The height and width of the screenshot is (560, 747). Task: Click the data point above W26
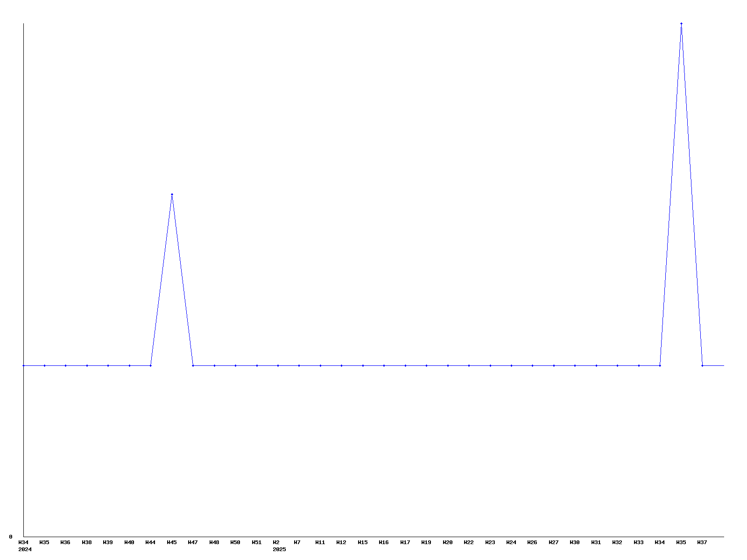532,365
